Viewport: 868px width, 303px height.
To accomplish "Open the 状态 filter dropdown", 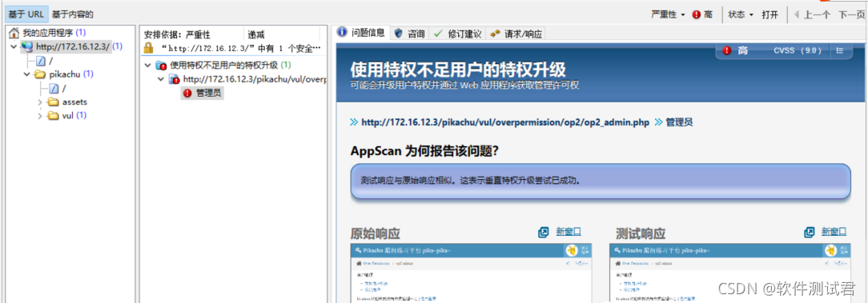I will point(741,14).
